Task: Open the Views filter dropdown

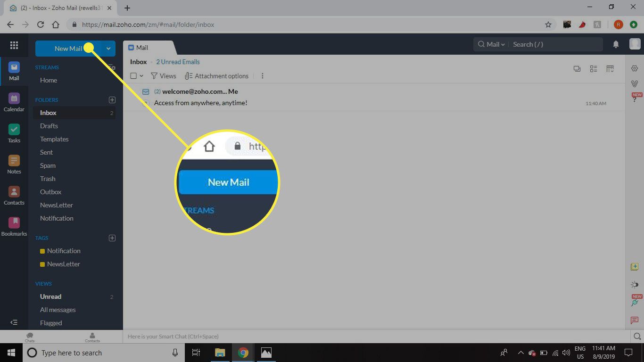Action: pyautogui.click(x=163, y=76)
